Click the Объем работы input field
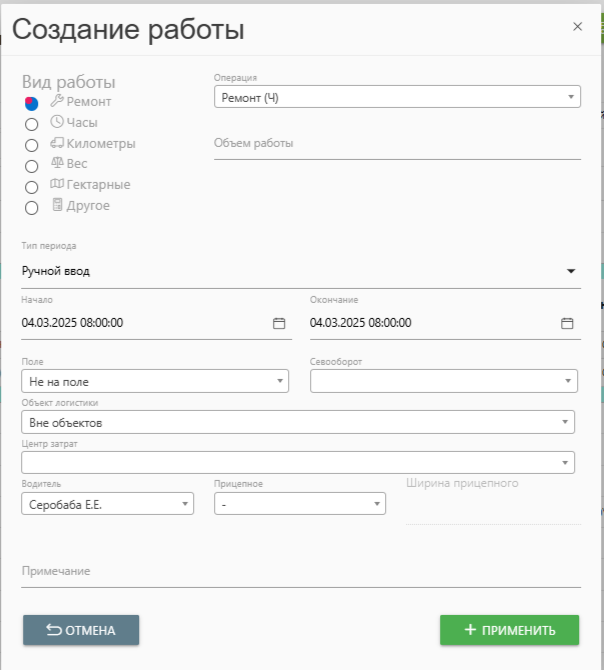604x670 pixels. pos(397,144)
